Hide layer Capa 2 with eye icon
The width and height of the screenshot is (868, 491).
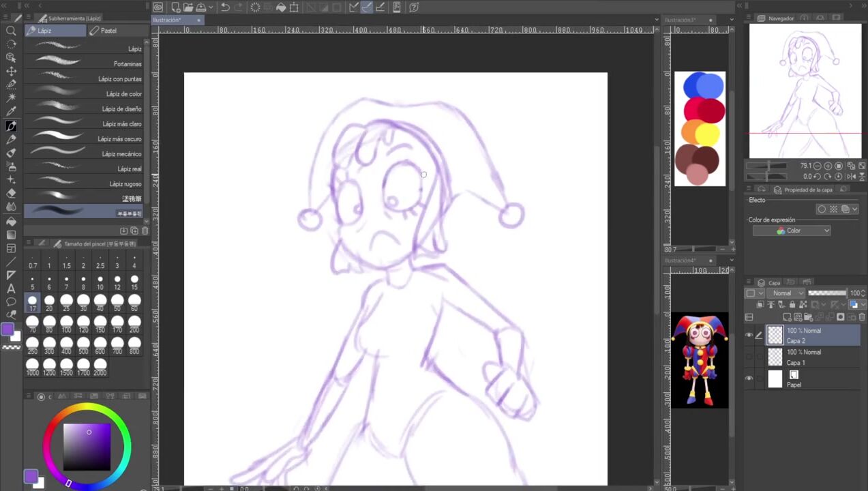point(749,335)
